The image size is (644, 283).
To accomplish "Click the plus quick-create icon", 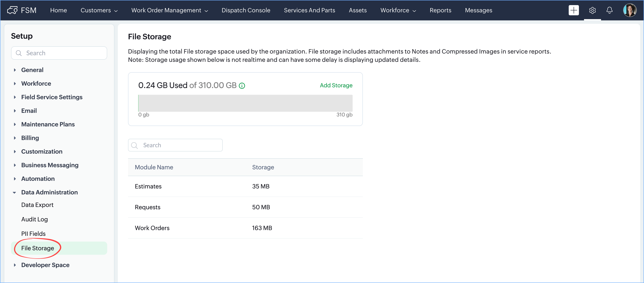I will [574, 10].
